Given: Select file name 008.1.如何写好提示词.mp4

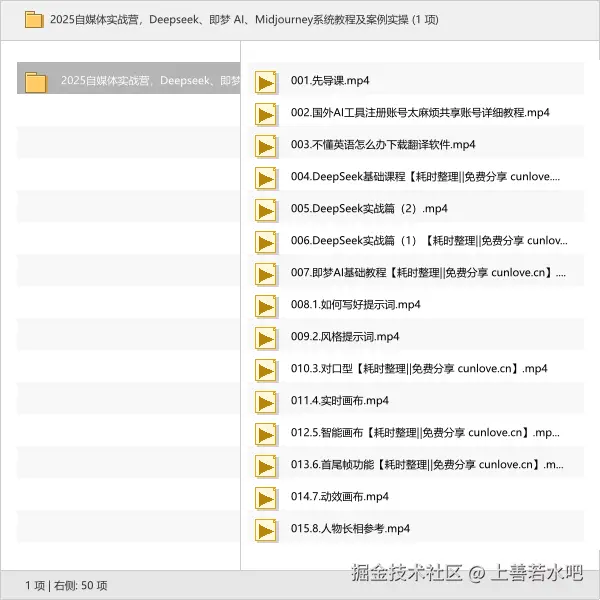Looking at the screenshot, I should [355, 305].
